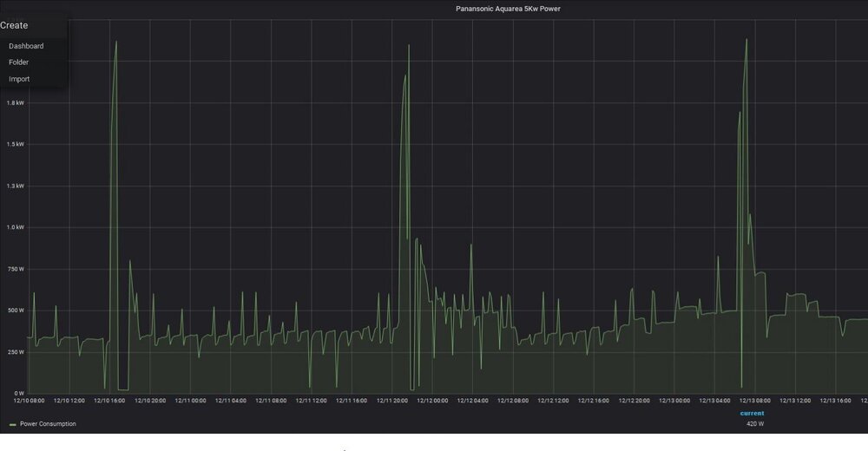Screen dimensions: 868x451
Task: Click the Create menu header
Action: [x=14, y=25]
